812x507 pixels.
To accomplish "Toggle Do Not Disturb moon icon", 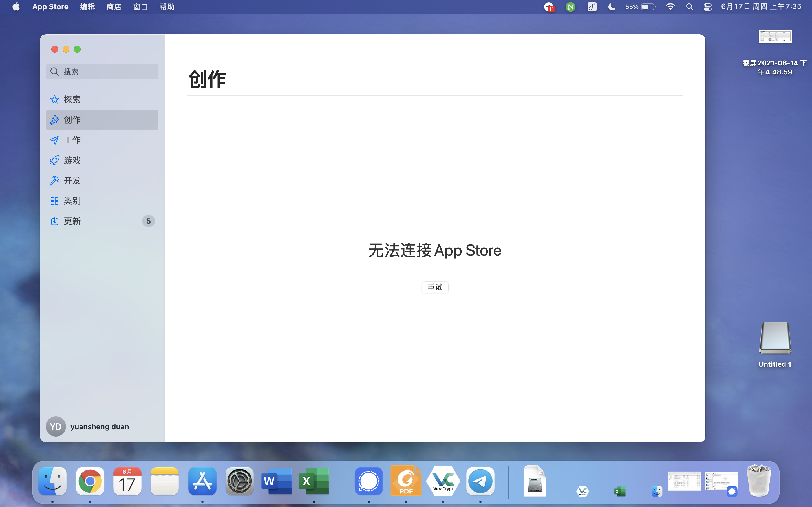I will click(x=611, y=7).
